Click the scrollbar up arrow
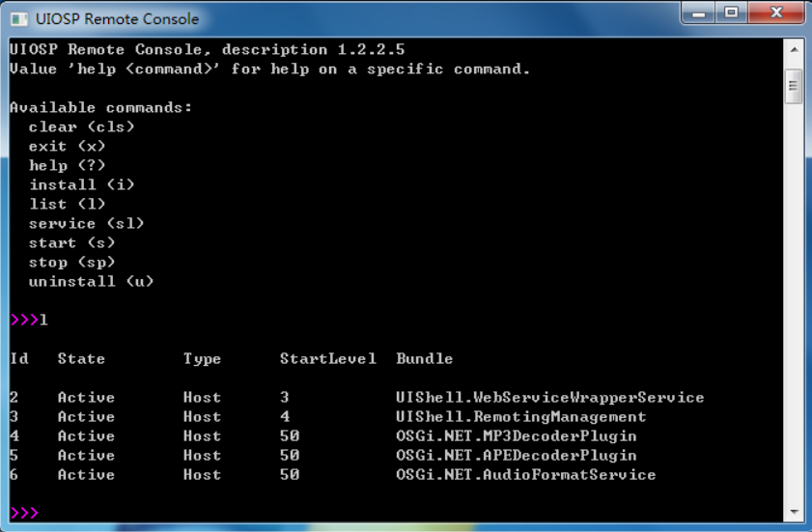The height and width of the screenshot is (532, 812). point(794,50)
